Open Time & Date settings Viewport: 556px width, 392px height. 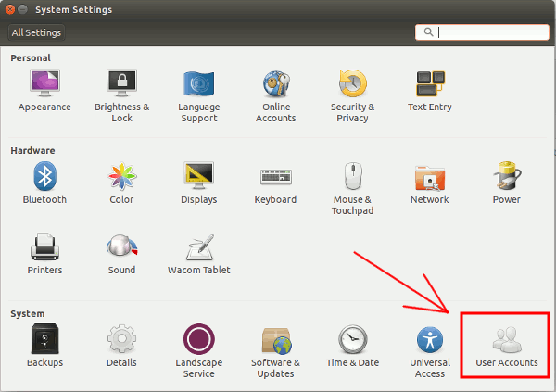pos(352,346)
